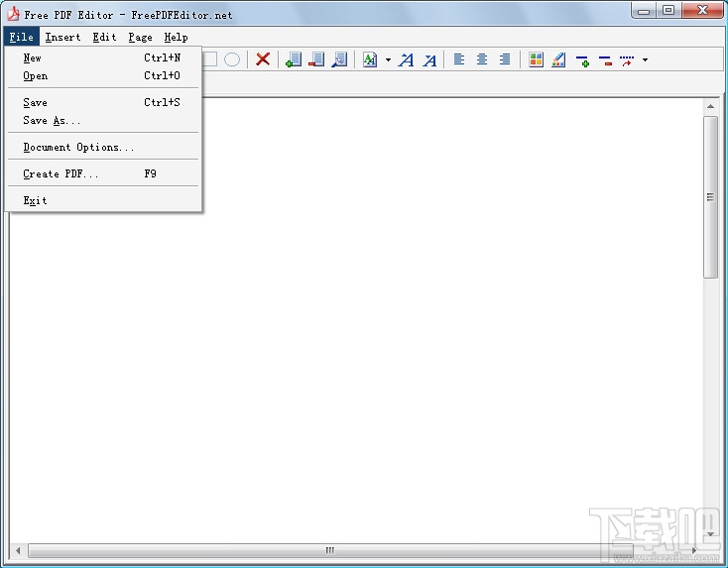Choose New from the File menu
Screen dimensions: 728x568
[x=103, y=57]
